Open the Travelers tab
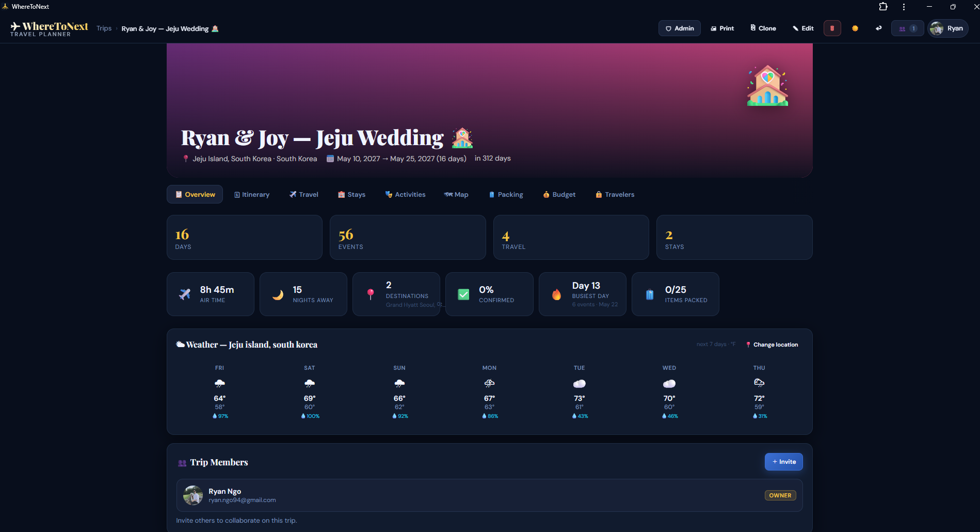The height and width of the screenshot is (532, 980). [615, 195]
